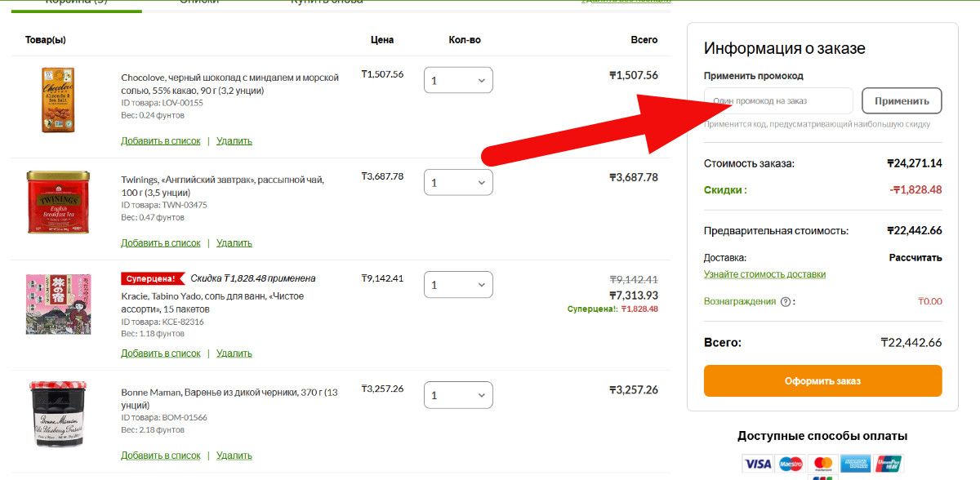The width and height of the screenshot is (980, 480).
Task: Click the orange Оформить заказ button
Action: point(822,380)
